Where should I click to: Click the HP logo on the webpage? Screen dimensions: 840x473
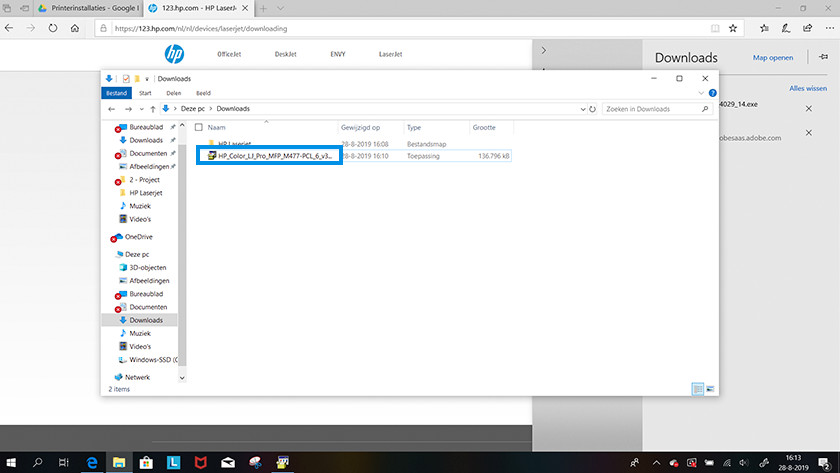[x=174, y=54]
